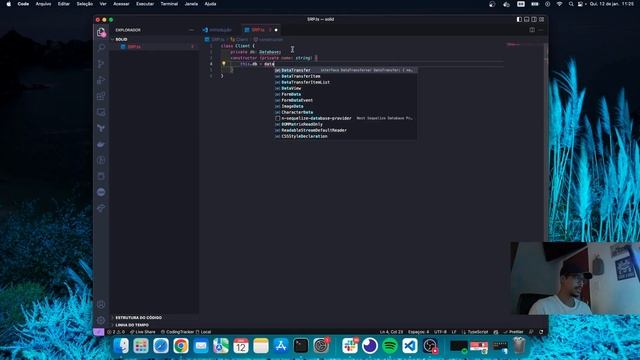Open the Terminal menu

tap(169, 4)
